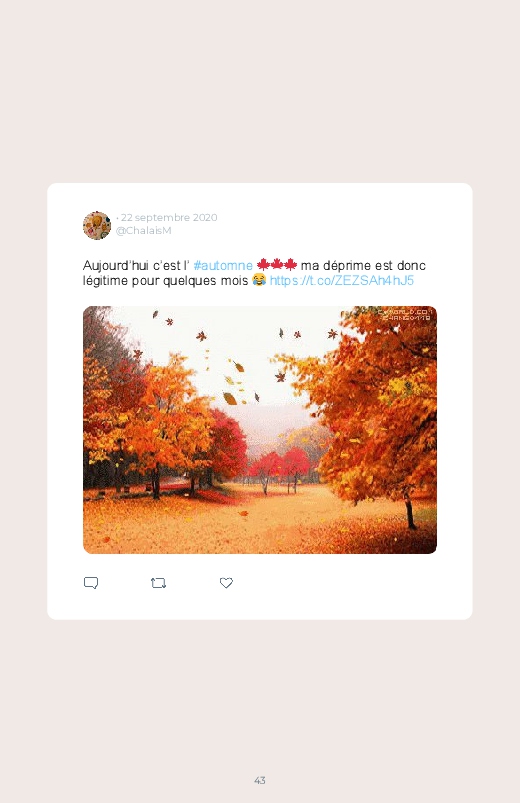Screen dimensions: 520x803
Task: Click the phrase "légitime pour quelques mois"
Action: coord(165,280)
